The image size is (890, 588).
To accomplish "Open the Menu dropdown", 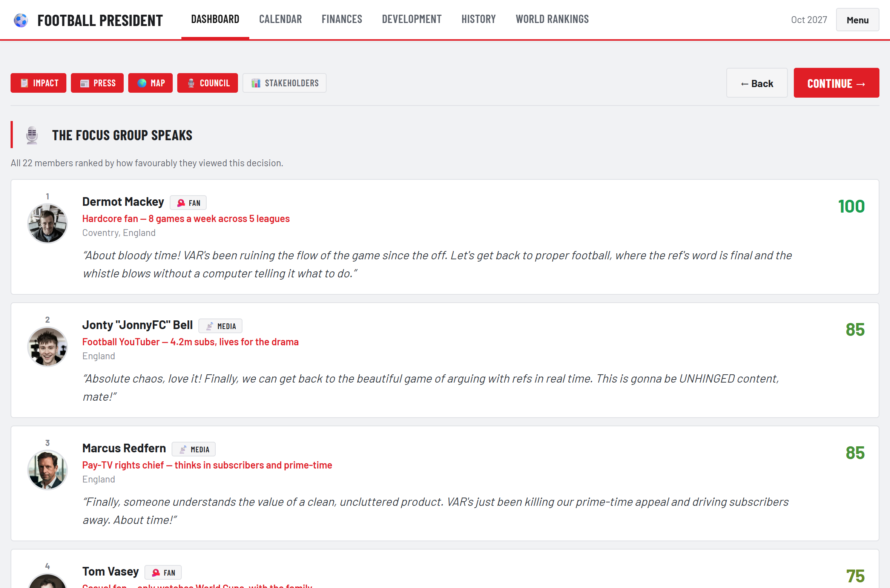I will tap(858, 20).
